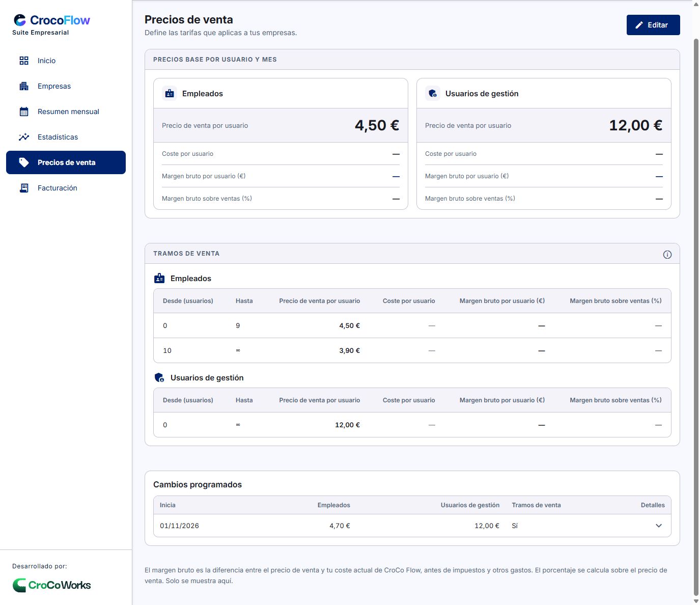Image resolution: width=700 pixels, height=605 pixels.
Task: Click the Resumen mensual calendar icon
Action: (24, 112)
